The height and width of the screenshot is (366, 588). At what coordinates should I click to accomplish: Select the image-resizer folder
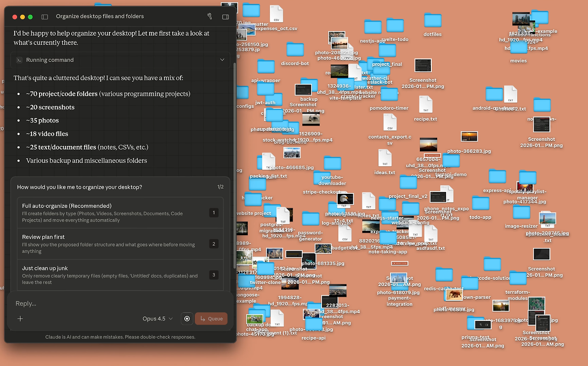521,212
